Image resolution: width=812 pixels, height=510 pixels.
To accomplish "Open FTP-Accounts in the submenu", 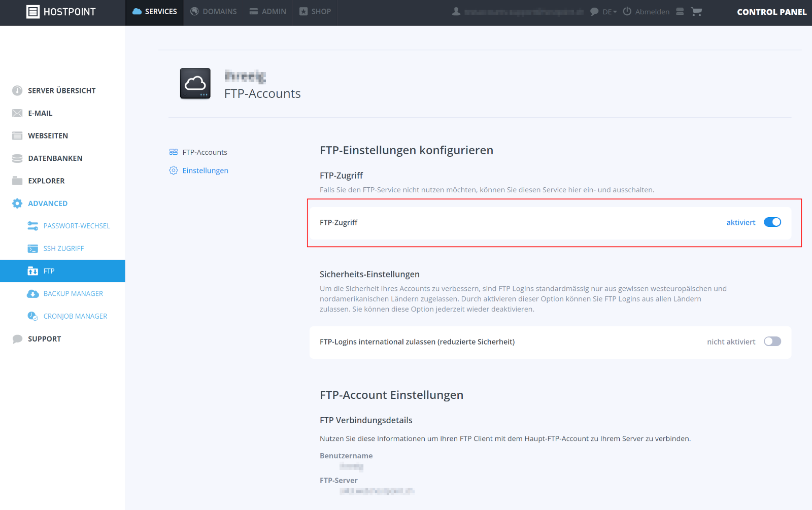I will pos(205,152).
